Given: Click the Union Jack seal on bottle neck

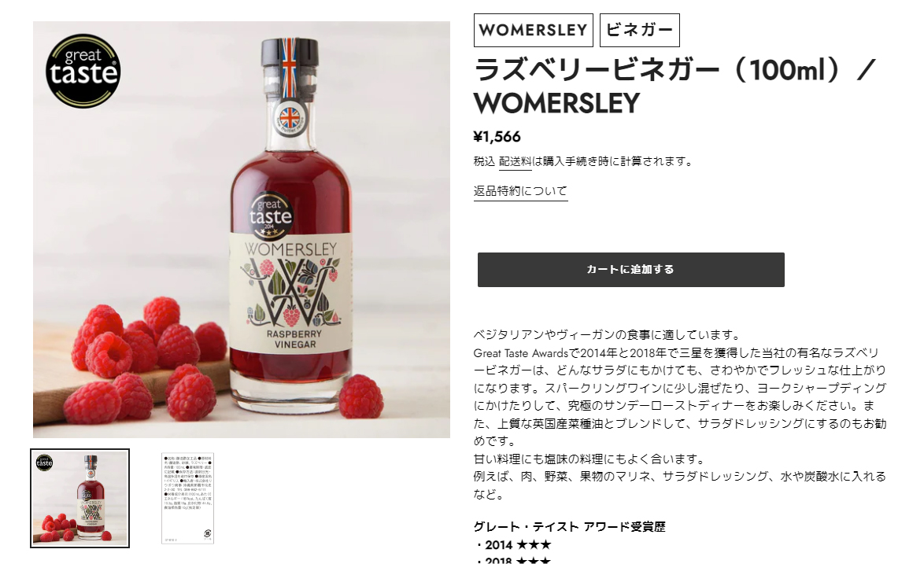Looking at the screenshot, I should point(290,118).
